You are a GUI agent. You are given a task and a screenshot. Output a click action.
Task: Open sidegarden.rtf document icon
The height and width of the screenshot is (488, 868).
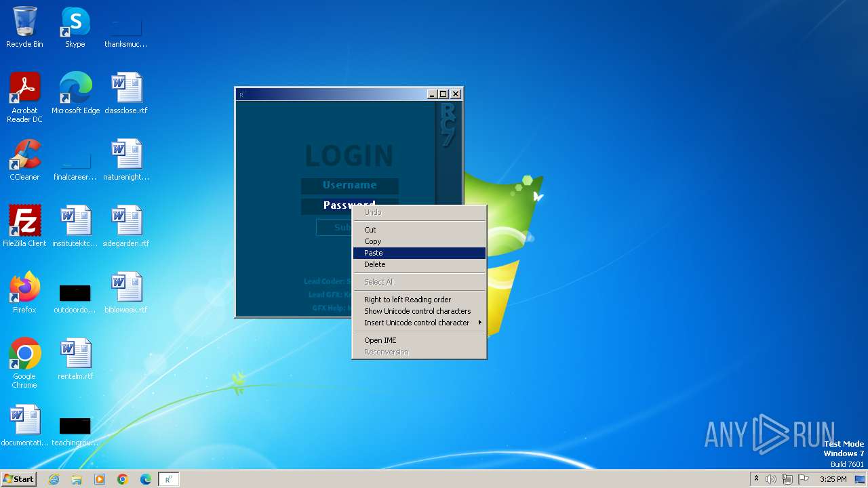(x=126, y=226)
